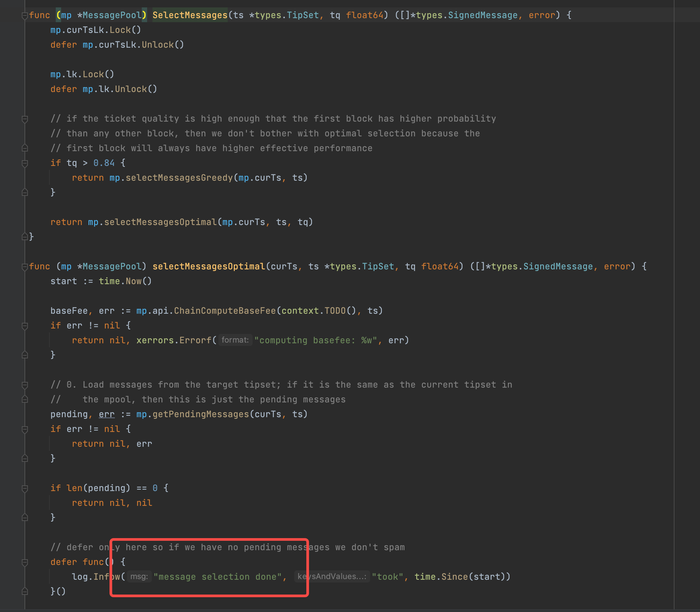This screenshot has height=612, width=700.
Task: Click fold marker beside func SelectMessages
Action: click(x=24, y=15)
